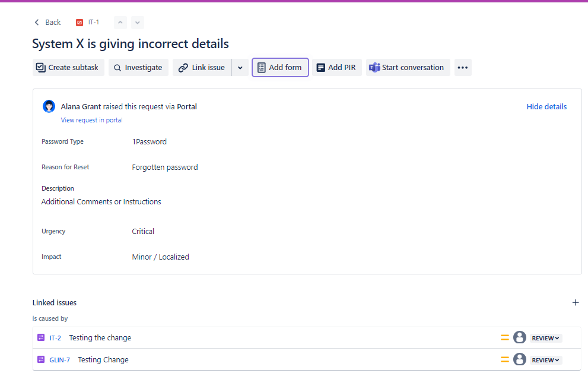This screenshot has height=376, width=588.
Task: Select the Investigate magnifier icon
Action: point(119,67)
